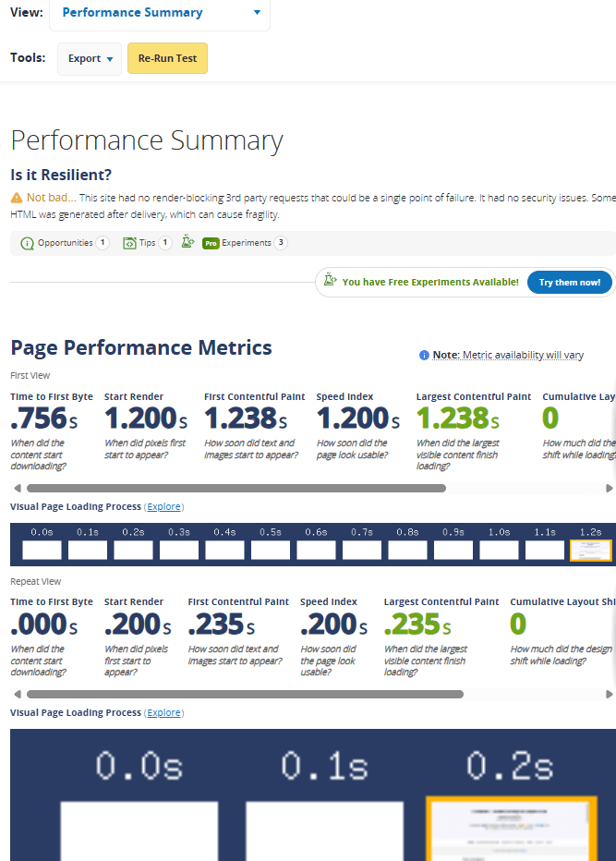
Task: Open the Performance Summary view dropdown
Action: pyautogui.click(x=160, y=13)
